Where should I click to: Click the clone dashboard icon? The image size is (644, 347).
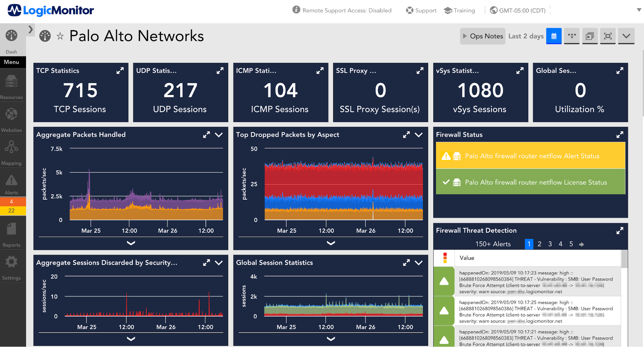click(x=590, y=36)
